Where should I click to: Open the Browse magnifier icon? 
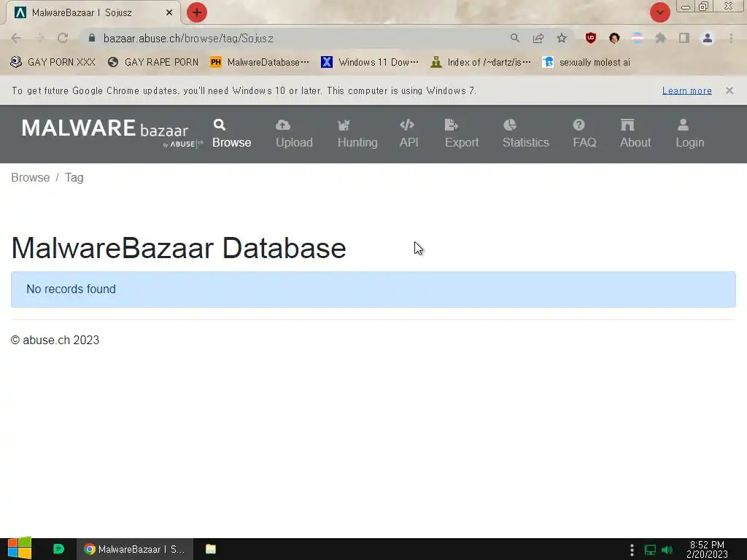pyautogui.click(x=219, y=125)
